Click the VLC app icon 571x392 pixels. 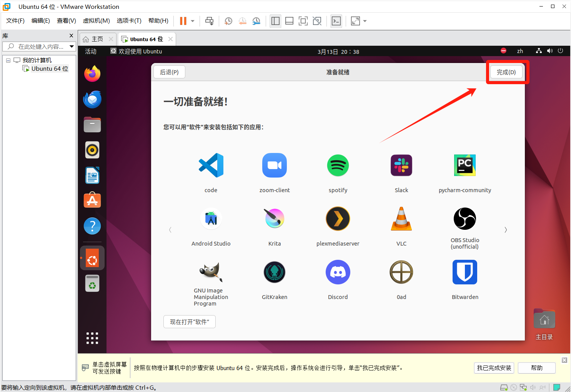coord(401,219)
